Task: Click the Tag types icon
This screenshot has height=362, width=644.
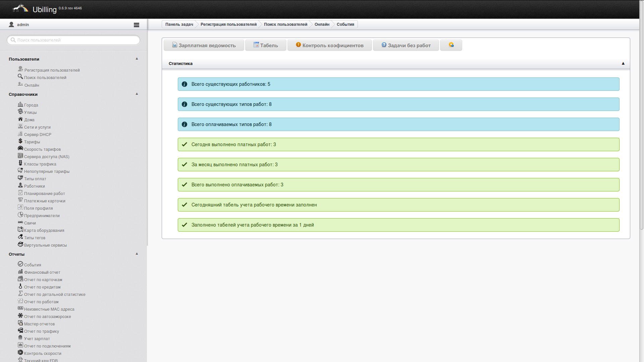Action: pos(20,237)
